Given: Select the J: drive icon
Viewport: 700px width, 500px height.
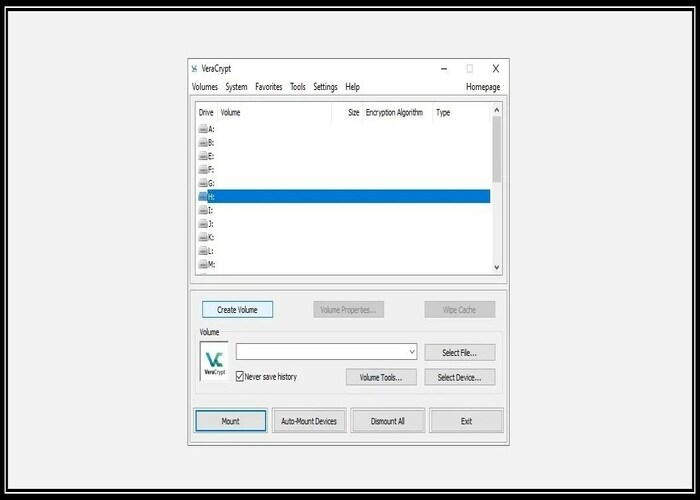Looking at the screenshot, I should pos(203,224).
